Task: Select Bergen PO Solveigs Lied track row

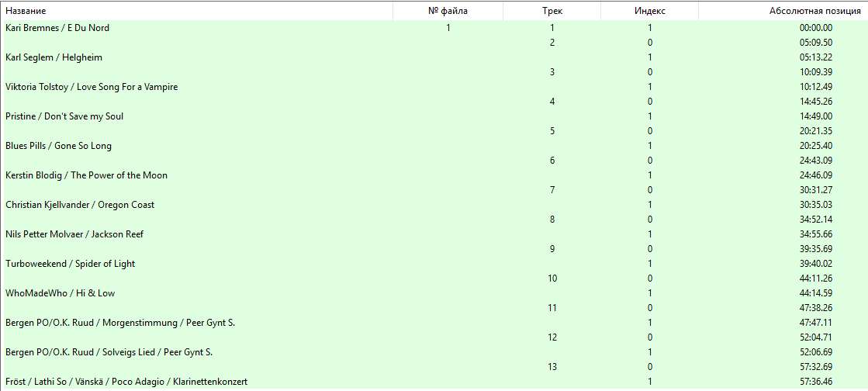Action: tap(434, 351)
